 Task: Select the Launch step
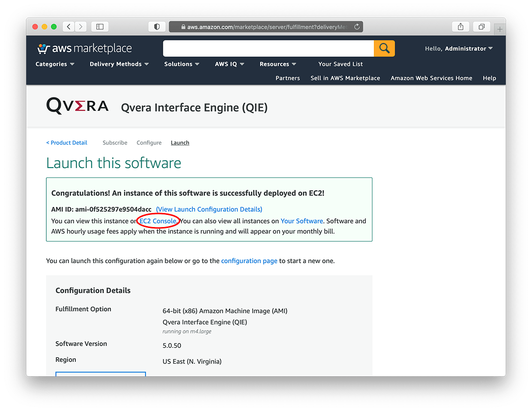[180, 143]
